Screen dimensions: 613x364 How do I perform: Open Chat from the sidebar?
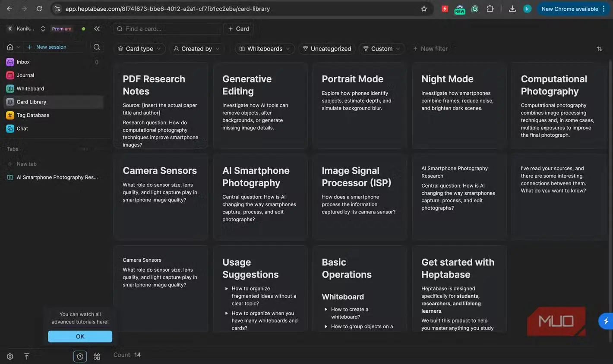point(53,129)
